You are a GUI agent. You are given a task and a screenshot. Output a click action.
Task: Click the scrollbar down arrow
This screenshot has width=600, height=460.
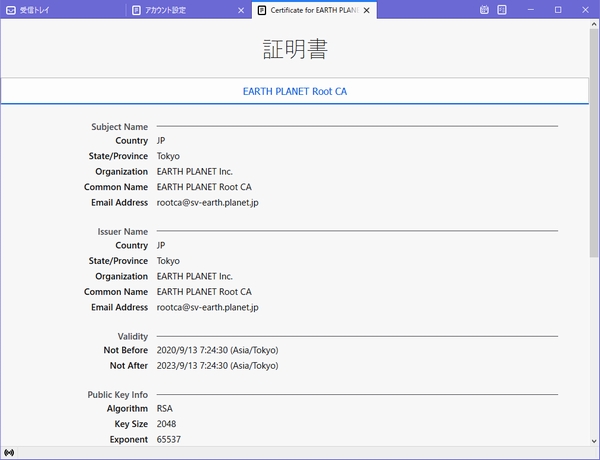(594, 441)
